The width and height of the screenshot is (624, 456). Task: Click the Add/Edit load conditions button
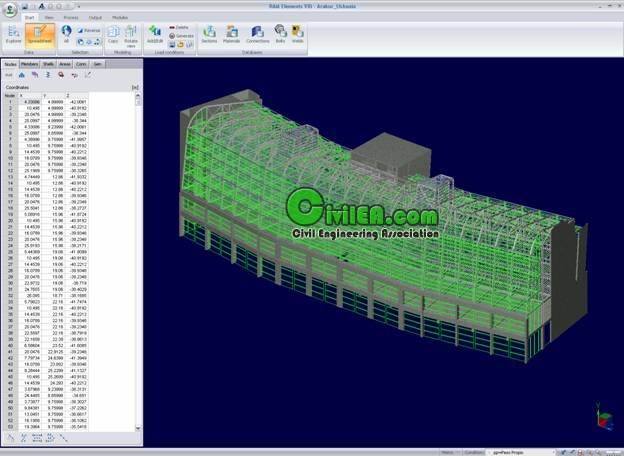pyautogui.click(x=155, y=34)
